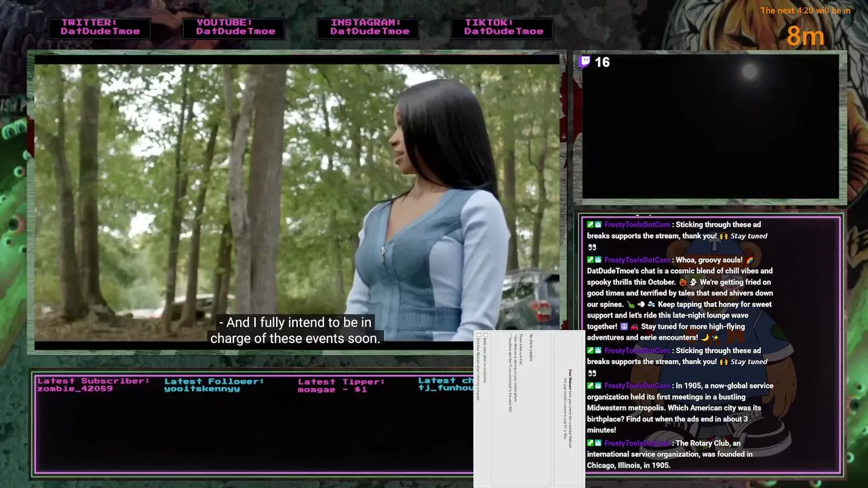Click second badge beside 'The Rotary Club' message
Screen dimensions: 868x488
point(598,443)
